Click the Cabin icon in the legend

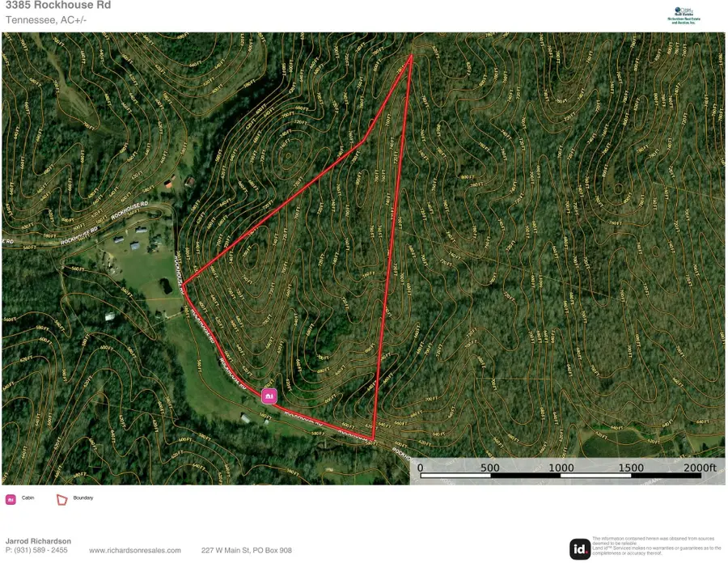coord(11,499)
